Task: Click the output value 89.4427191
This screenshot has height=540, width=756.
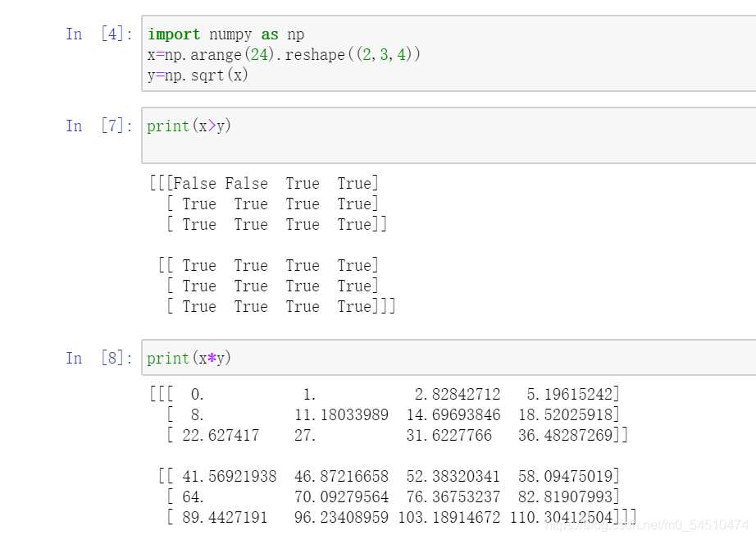Action: coord(225,517)
